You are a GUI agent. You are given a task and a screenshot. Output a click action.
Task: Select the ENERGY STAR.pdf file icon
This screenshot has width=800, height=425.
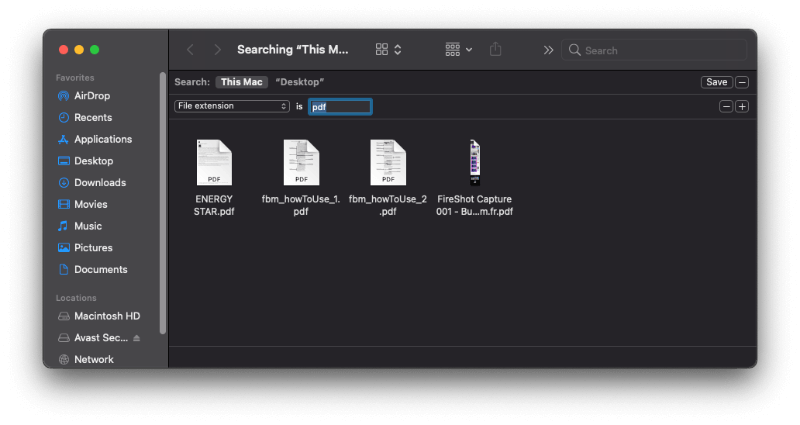[214, 162]
